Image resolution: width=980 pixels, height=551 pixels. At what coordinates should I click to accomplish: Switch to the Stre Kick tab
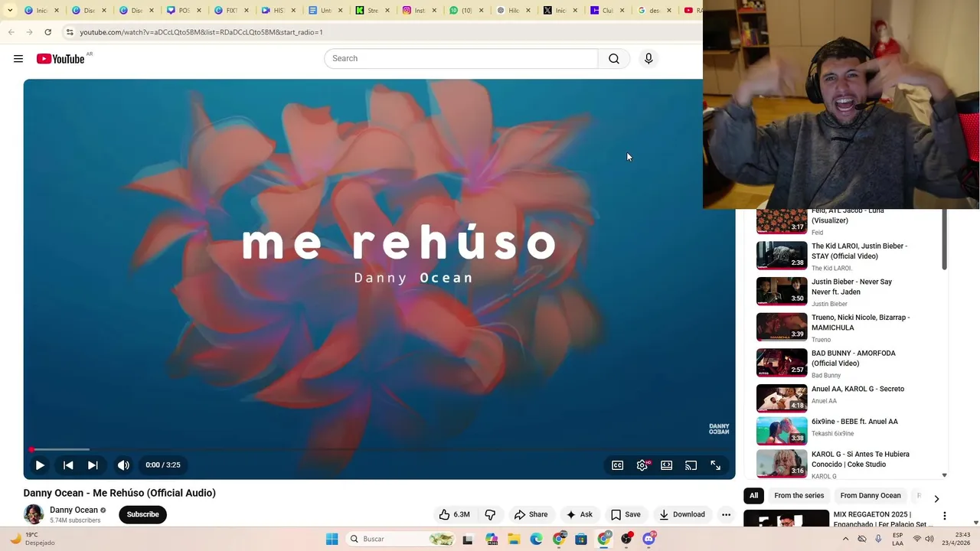[371, 11]
